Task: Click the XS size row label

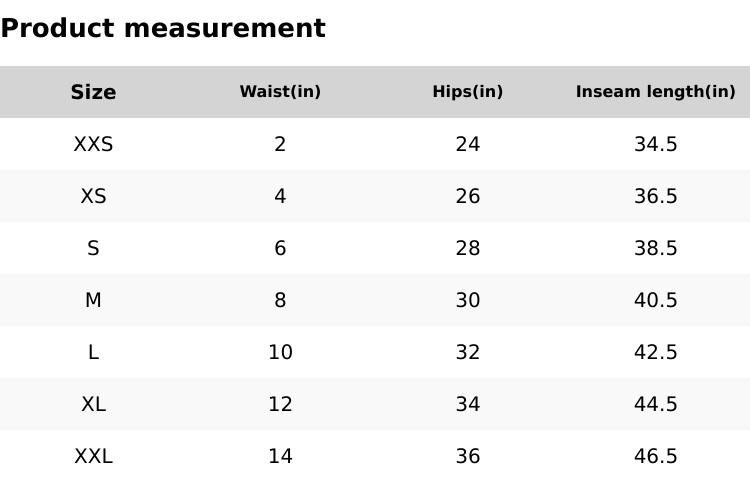Action: pyautogui.click(x=93, y=196)
